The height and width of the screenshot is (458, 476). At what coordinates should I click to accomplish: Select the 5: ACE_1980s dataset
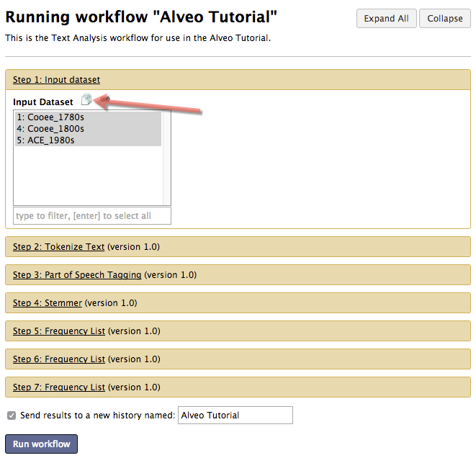(88, 140)
